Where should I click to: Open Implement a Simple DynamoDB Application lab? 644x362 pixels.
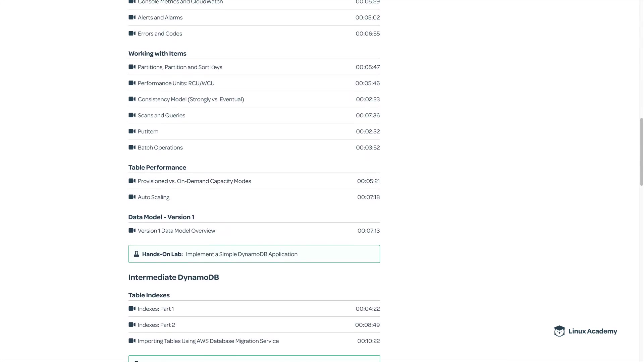coord(241,254)
